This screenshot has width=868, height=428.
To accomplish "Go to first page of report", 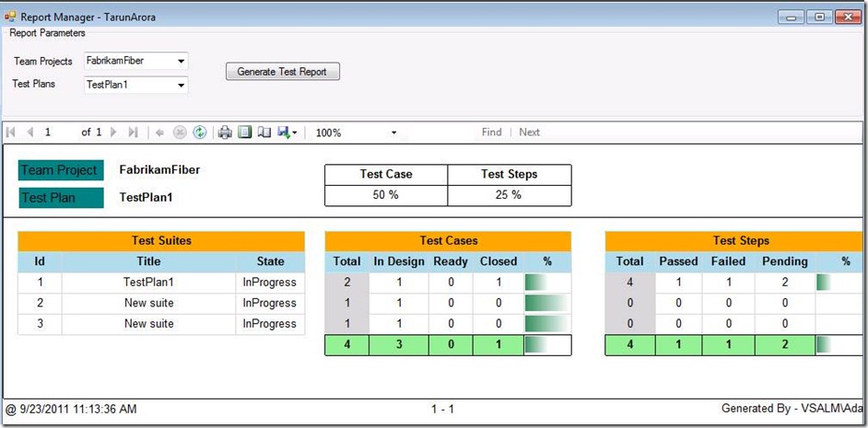I will pyautogui.click(x=10, y=133).
